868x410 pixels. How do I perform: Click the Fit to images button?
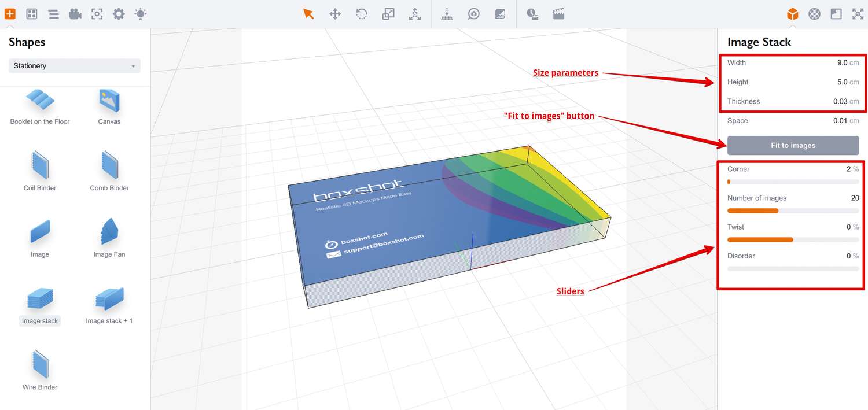pyautogui.click(x=793, y=145)
